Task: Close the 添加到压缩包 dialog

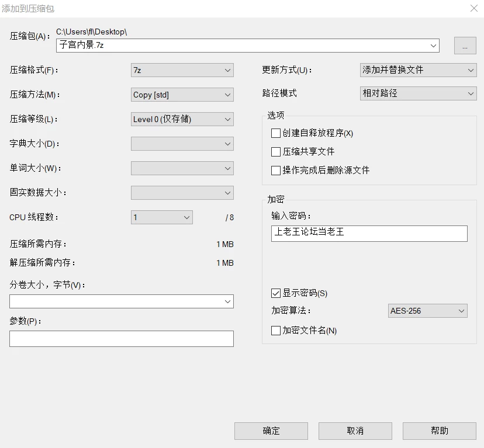Action: tap(474, 8)
